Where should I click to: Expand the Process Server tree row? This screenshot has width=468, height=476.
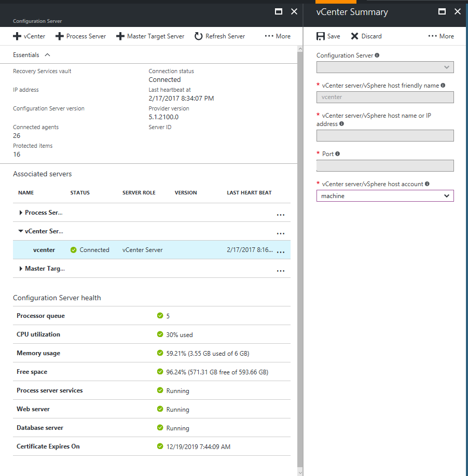tap(21, 213)
